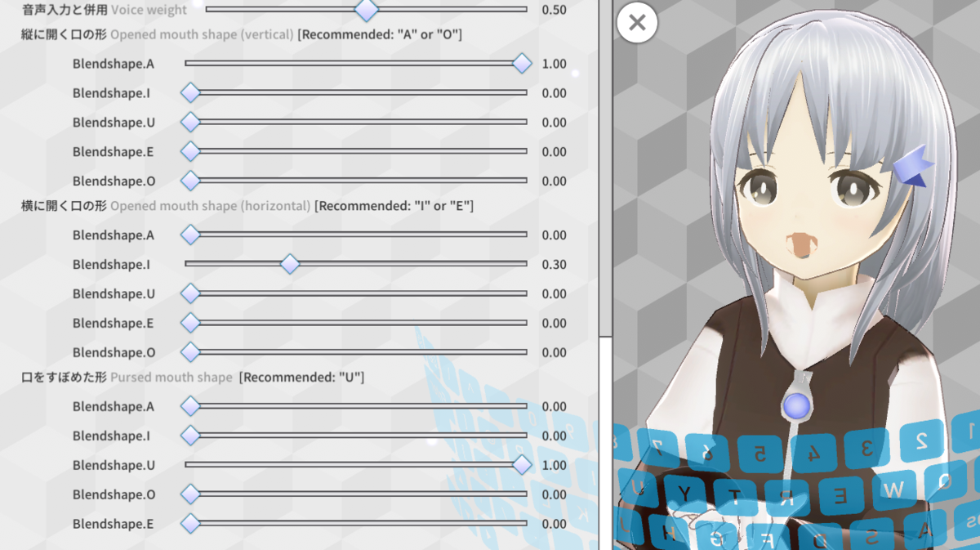This screenshot has width=980, height=550.
Task: Click the 1.00 value of Pursed Blendshape.U
Action: pyautogui.click(x=554, y=465)
